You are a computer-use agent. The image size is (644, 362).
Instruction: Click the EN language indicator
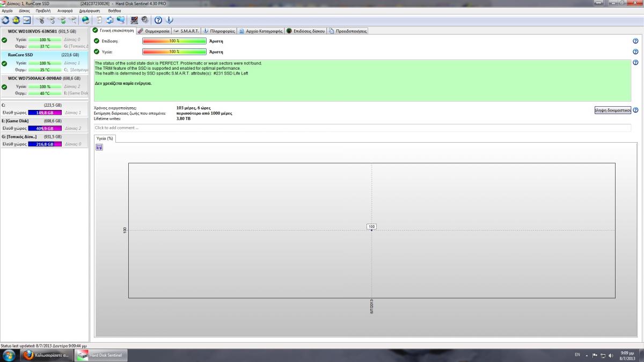point(577,355)
